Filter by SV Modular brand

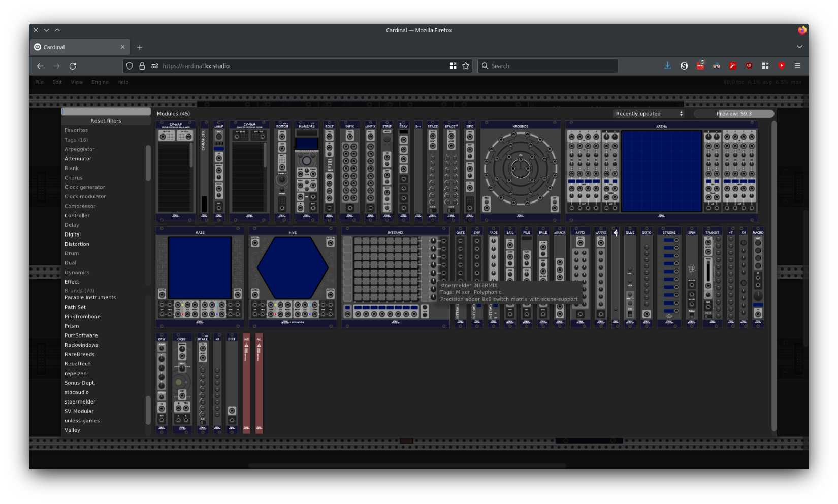(x=79, y=412)
